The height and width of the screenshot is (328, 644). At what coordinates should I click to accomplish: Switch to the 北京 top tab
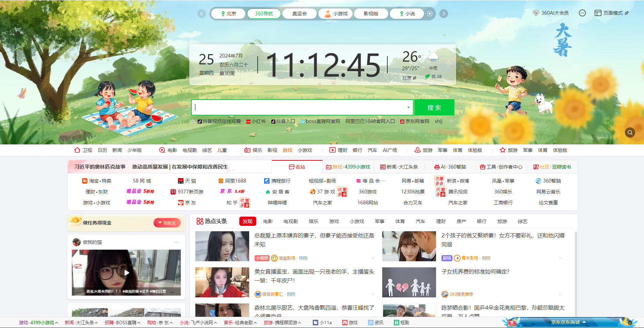point(228,14)
